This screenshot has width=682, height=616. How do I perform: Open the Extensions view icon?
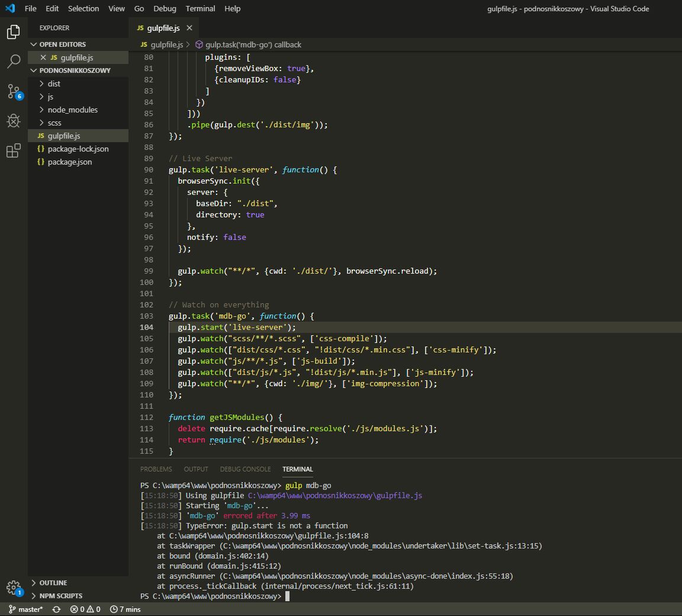click(x=14, y=150)
